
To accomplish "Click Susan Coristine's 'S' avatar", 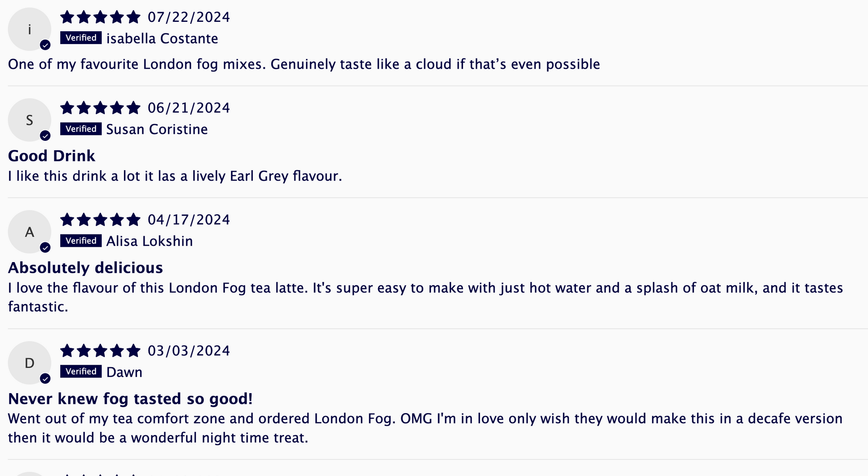I will tap(29, 120).
